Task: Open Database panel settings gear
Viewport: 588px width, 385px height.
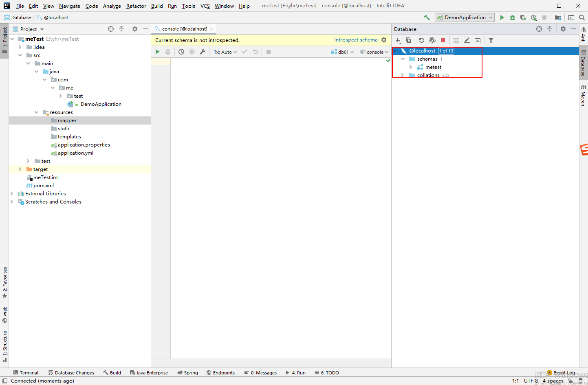Action: 563,29
